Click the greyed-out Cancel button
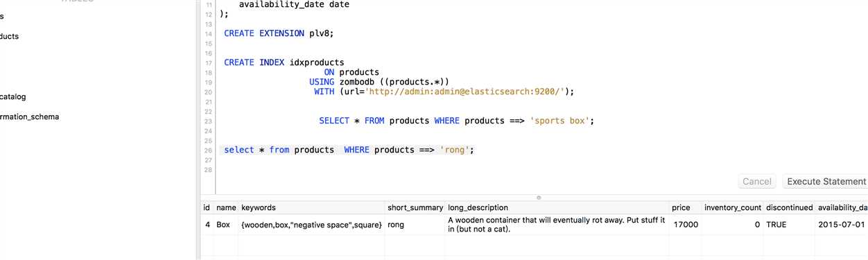This screenshot has width=868, height=260. tap(756, 182)
